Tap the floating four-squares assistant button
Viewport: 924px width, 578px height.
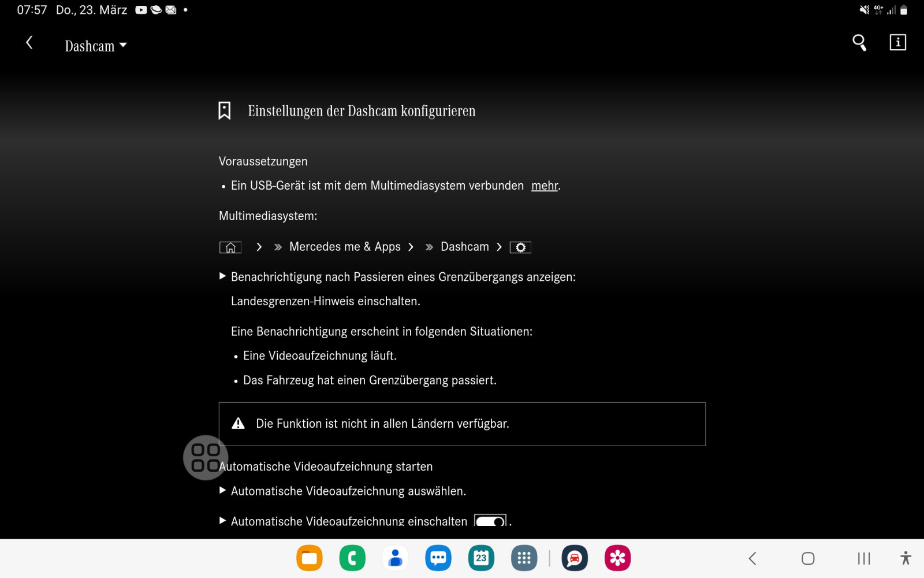[205, 457]
